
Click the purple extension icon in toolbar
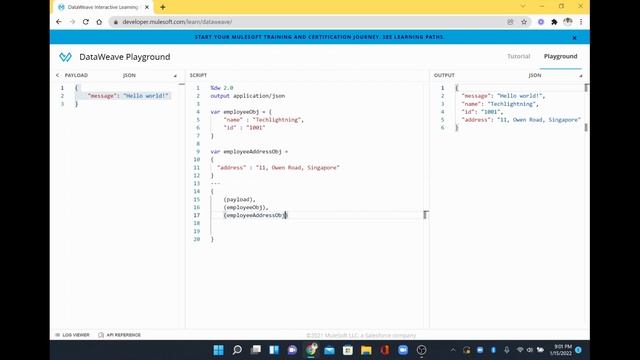(541, 22)
